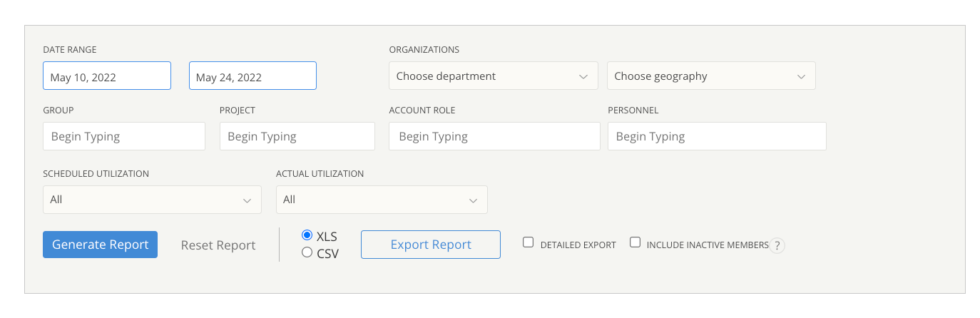Focus the Personnel text field
The height and width of the screenshot is (318, 980).
[x=717, y=136]
